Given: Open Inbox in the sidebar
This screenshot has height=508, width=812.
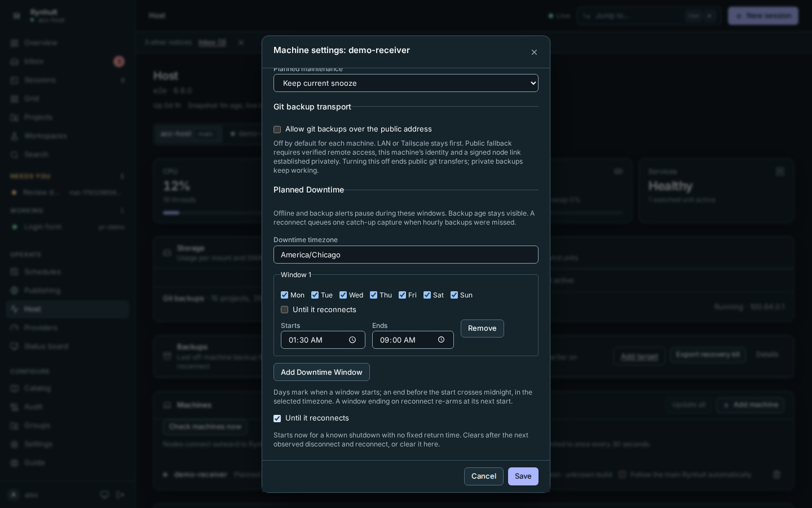Looking at the screenshot, I should coord(68,62).
